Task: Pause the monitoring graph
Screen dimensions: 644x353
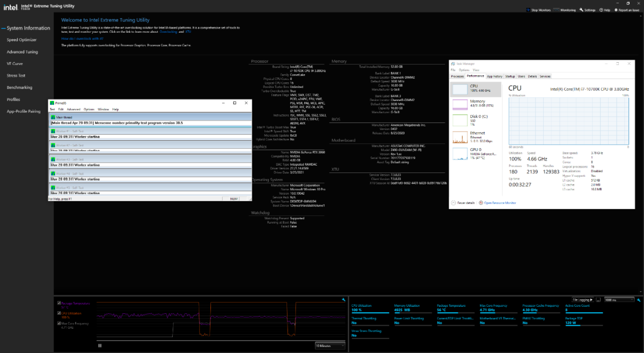Action: point(100,345)
